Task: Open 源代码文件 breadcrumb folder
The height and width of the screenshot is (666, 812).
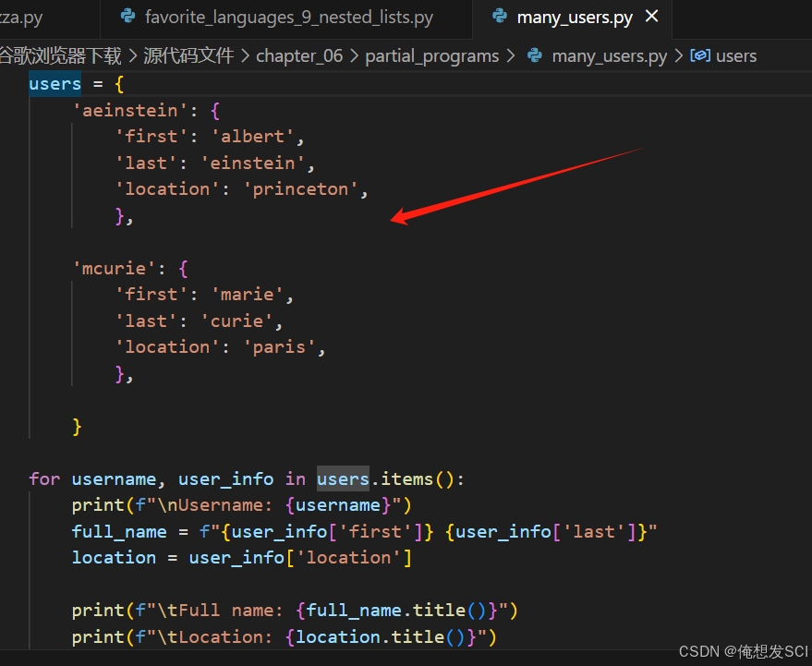Action: pyautogui.click(x=188, y=56)
